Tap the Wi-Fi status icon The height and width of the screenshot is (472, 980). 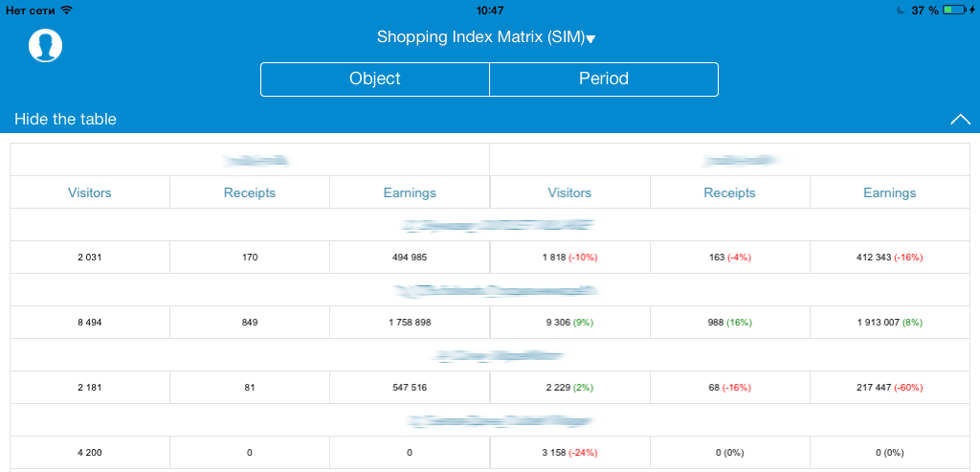pyautogui.click(x=66, y=10)
